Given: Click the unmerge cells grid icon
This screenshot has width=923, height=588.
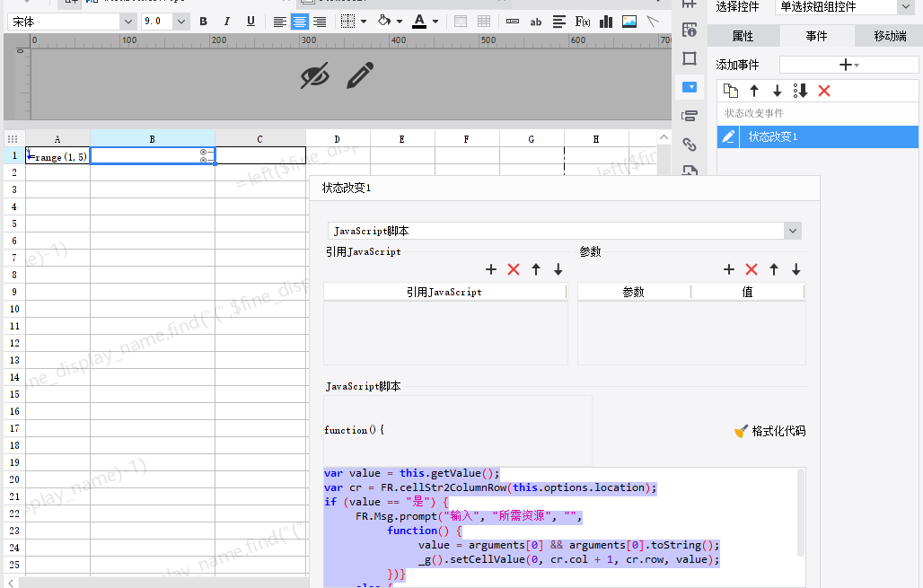Looking at the screenshot, I should (x=484, y=22).
